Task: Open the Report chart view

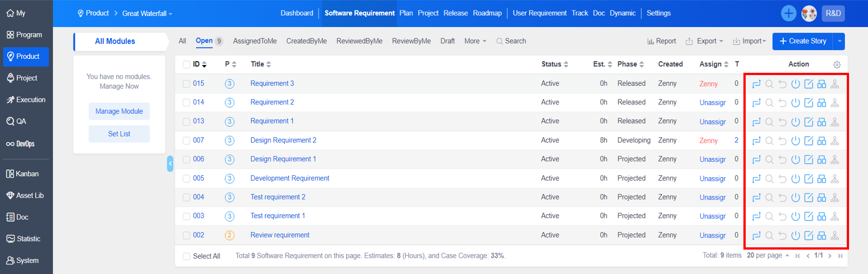Action: (661, 41)
